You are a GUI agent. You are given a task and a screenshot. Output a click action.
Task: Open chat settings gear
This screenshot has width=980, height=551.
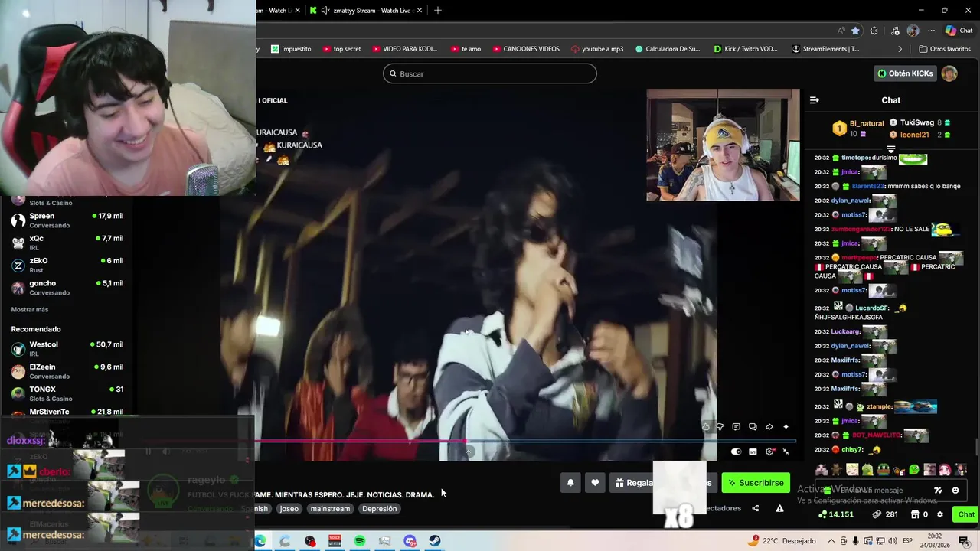pyautogui.click(x=940, y=514)
